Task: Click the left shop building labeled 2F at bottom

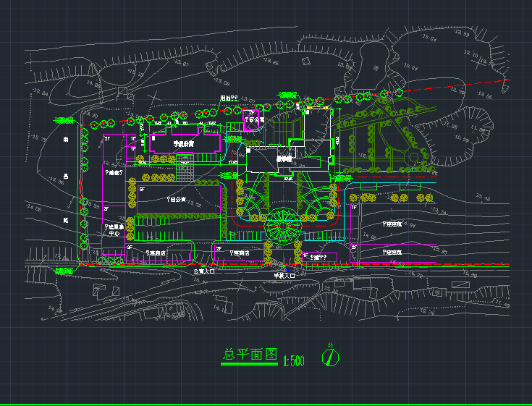Action: (159, 253)
